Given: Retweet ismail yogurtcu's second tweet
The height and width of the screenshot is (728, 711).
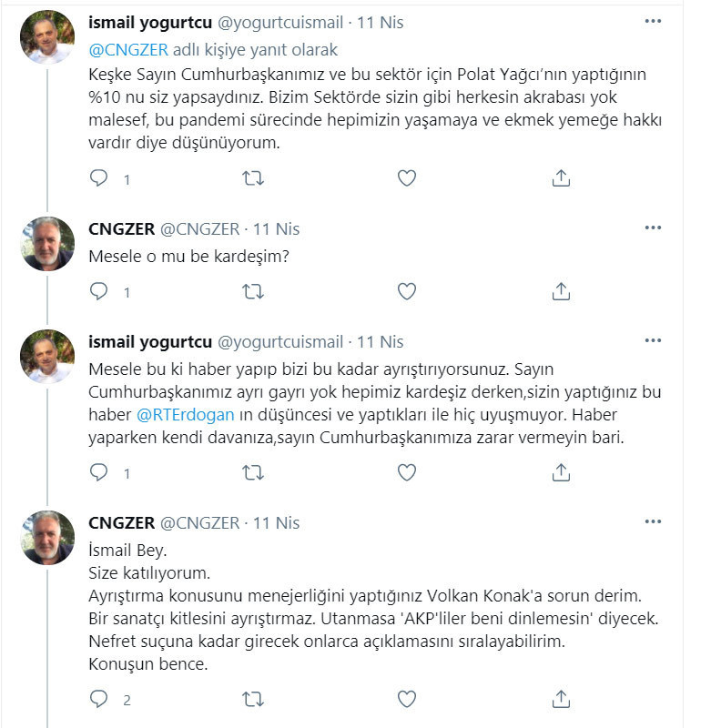Looking at the screenshot, I should tap(252, 473).
